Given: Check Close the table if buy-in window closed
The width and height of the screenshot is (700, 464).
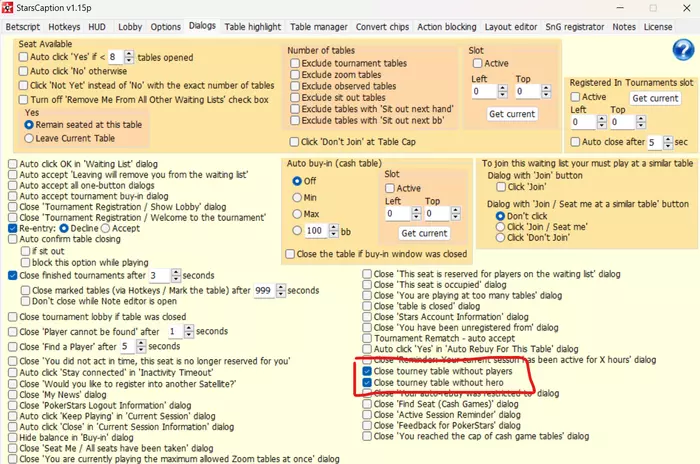Looking at the screenshot, I should [290, 254].
